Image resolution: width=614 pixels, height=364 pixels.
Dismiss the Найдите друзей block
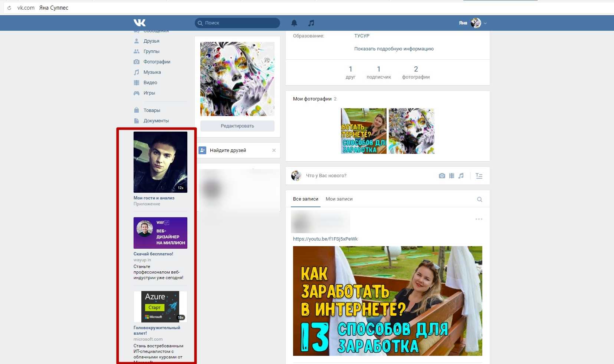tap(274, 150)
